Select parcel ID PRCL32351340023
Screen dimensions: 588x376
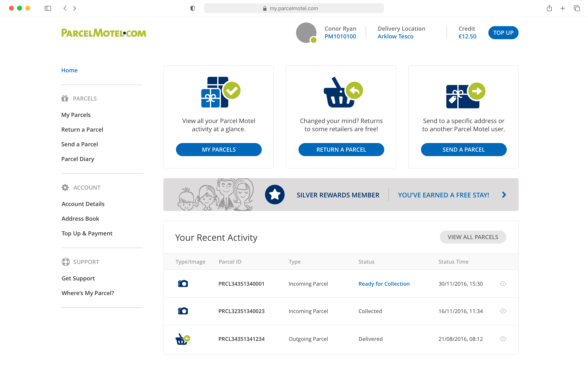coord(242,311)
